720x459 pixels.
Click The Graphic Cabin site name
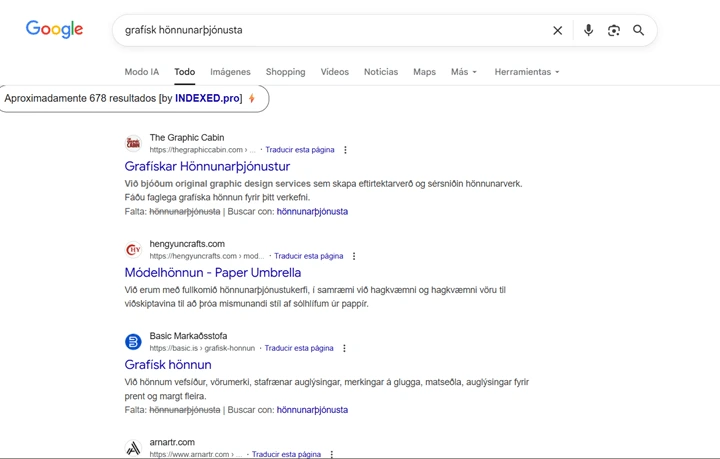click(x=187, y=138)
